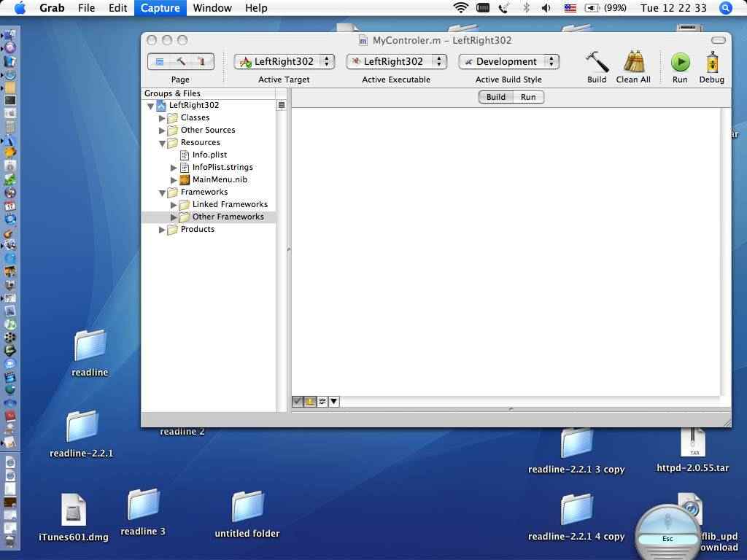Click the Clean All broom icon
The image size is (747, 560).
click(x=633, y=62)
